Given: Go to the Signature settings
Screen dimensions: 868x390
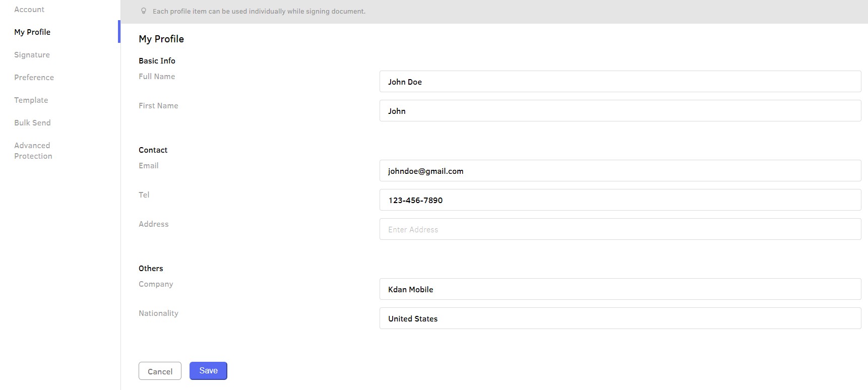Looking at the screenshot, I should [32, 54].
